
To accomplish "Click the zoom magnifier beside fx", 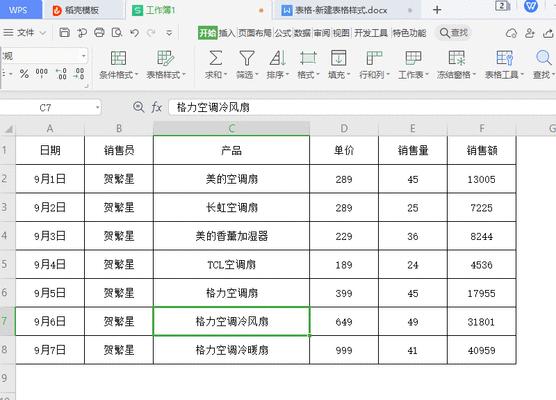I will [138, 107].
